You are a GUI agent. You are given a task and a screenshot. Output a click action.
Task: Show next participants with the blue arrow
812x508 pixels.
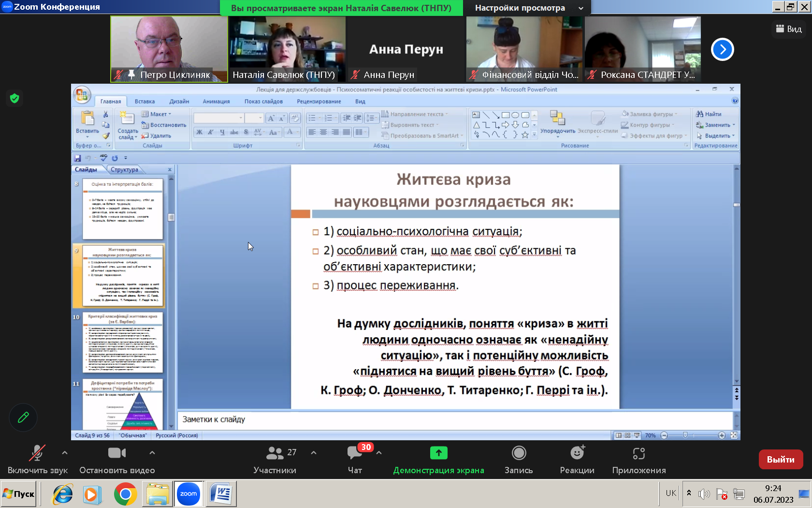point(722,49)
